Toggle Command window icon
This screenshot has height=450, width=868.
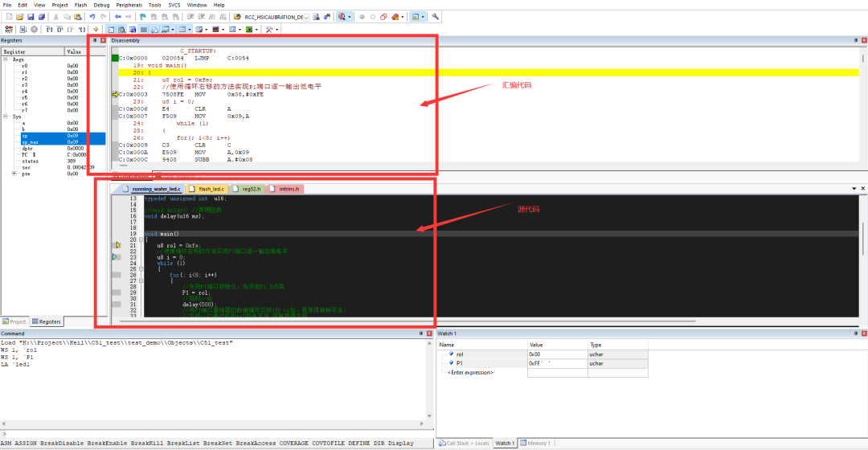(111, 30)
